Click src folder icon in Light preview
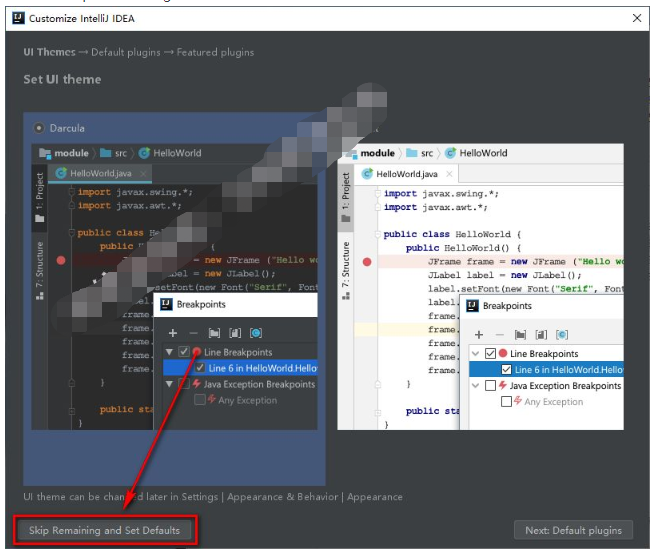The width and height of the screenshot is (658, 558). [412, 153]
